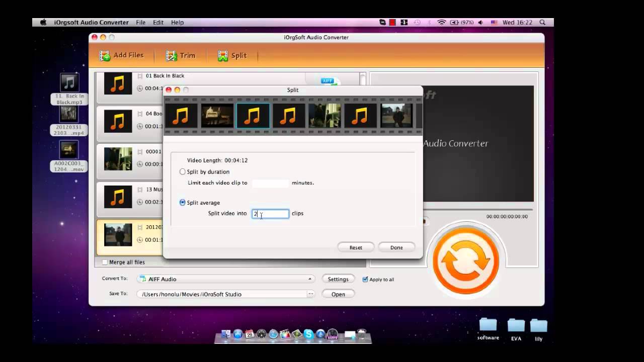The width and height of the screenshot is (644, 362).
Task: Start conversion with the large orange Convert button
Action: pos(465,260)
